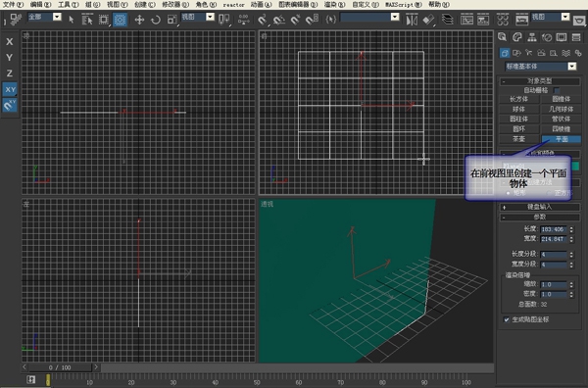Click the 长方体 box button

coord(519,99)
